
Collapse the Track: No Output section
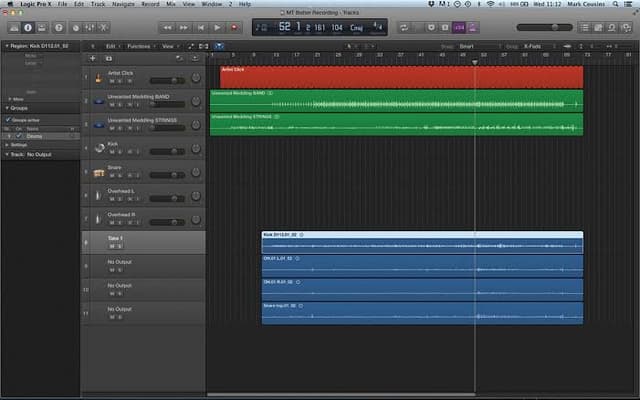[7, 154]
